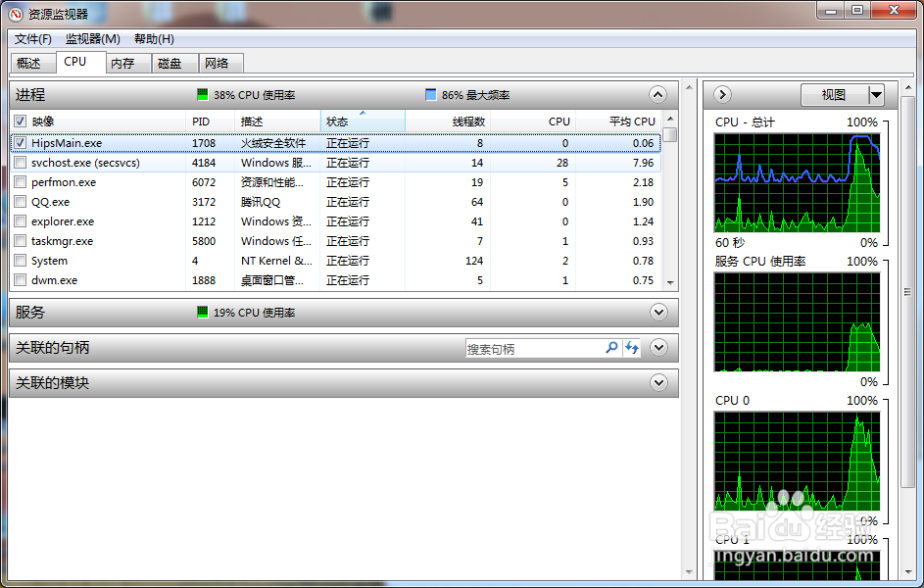The width and height of the screenshot is (924, 588).
Task: Sort by the CPU column header
Action: pyautogui.click(x=533, y=122)
